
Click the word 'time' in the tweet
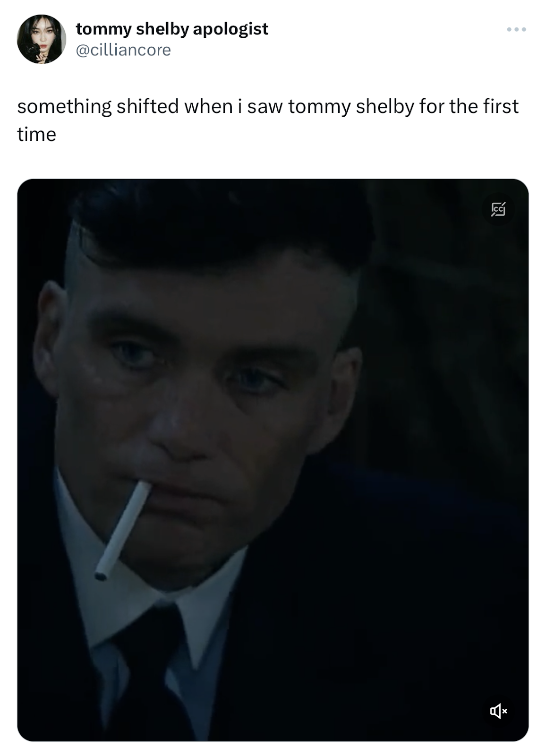(36, 135)
